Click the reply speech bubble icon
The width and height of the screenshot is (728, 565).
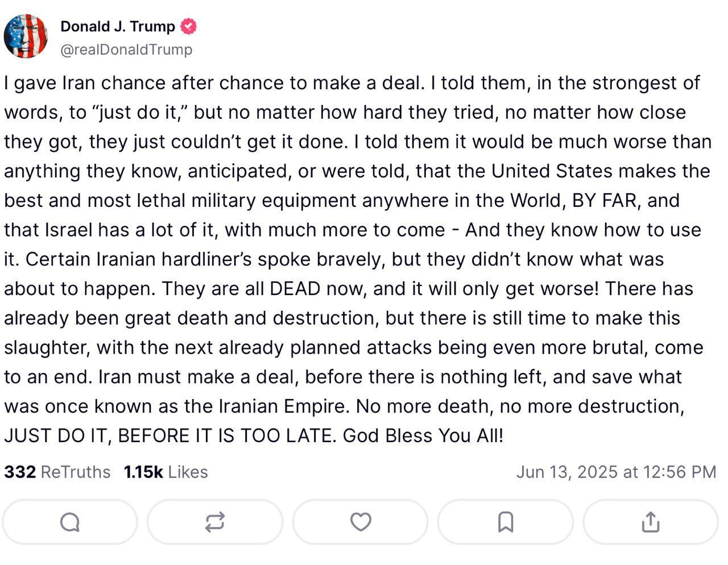point(70,522)
